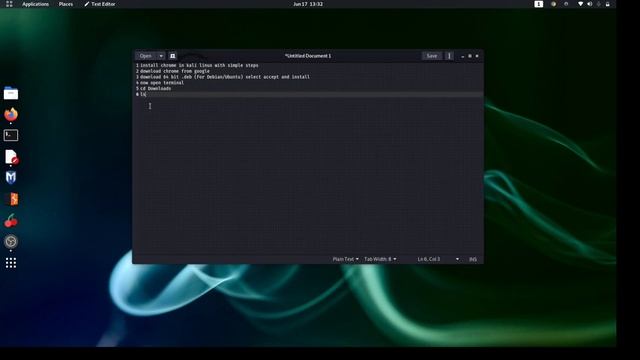Image resolution: width=640 pixels, height=360 pixels.
Task: Open the gedit hamburger menu
Action: pos(449,56)
